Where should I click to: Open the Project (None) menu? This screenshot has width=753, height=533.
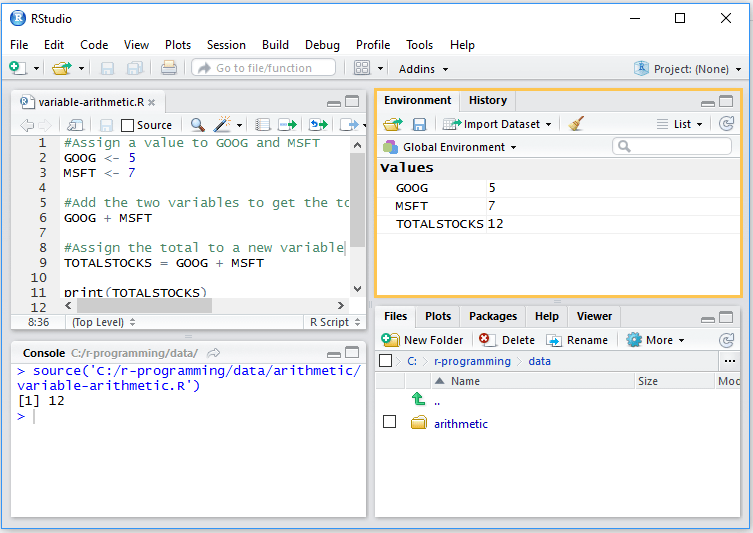pos(688,69)
